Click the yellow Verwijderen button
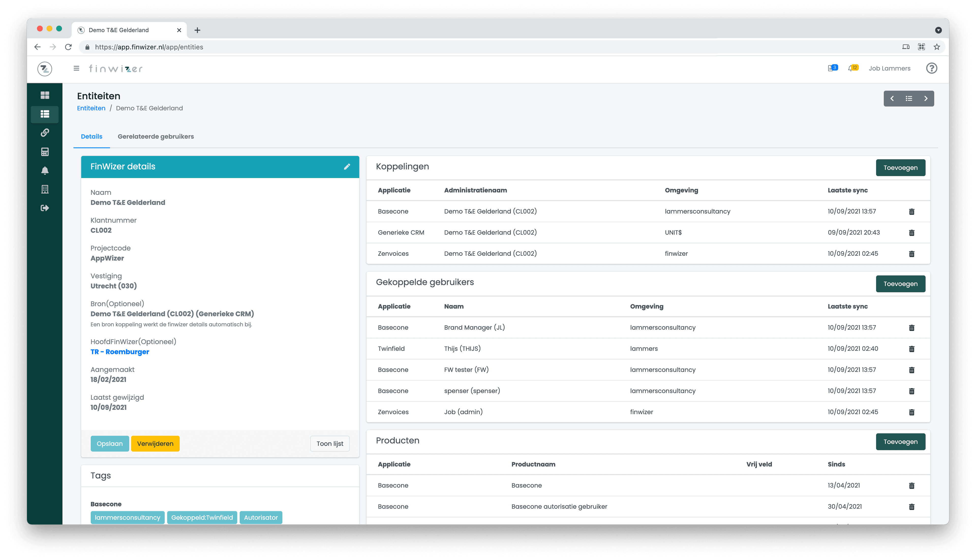Screen dimensions: 976x560 click(x=155, y=443)
